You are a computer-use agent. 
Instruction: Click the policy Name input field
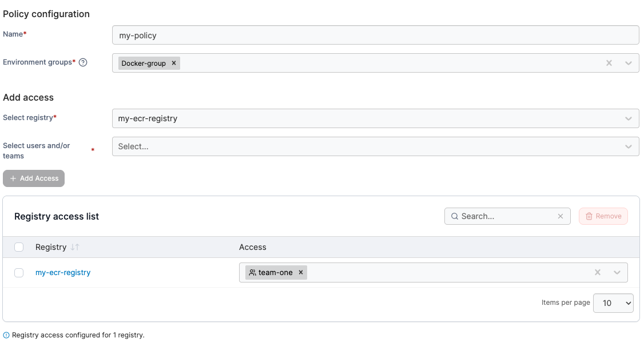click(x=375, y=35)
